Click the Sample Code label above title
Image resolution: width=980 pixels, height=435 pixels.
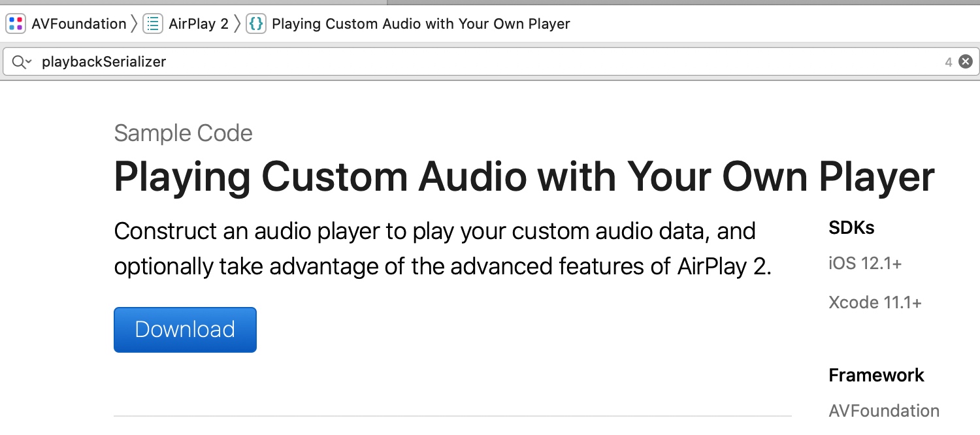tap(183, 133)
